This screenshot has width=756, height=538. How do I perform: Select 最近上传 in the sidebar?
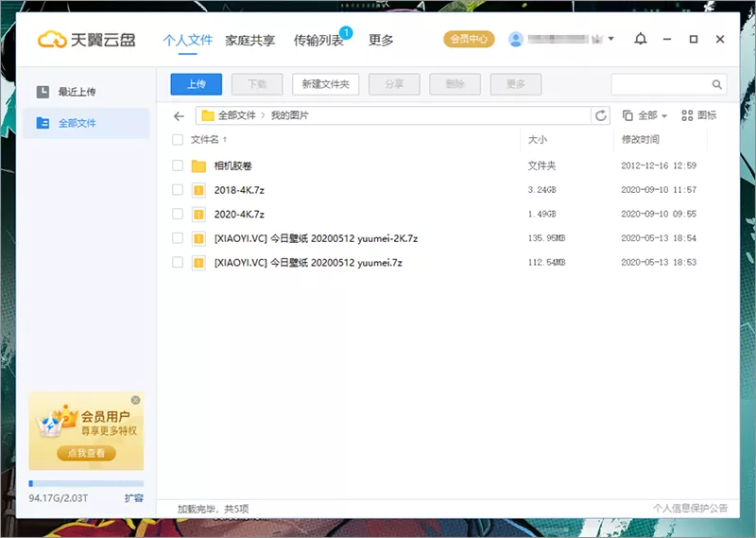pos(86,92)
